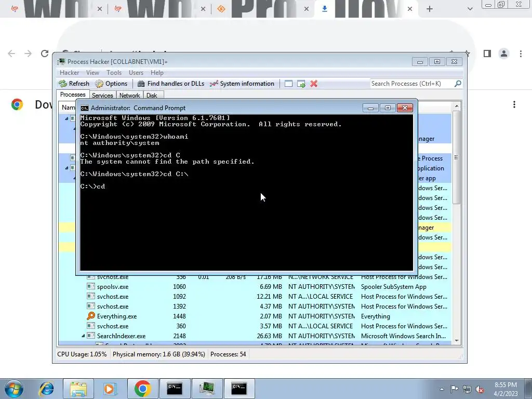Image resolution: width=532 pixels, height=399 pixels.
Task: Click the magnifier icon in Search Processes box
Action: coord(458,84)
